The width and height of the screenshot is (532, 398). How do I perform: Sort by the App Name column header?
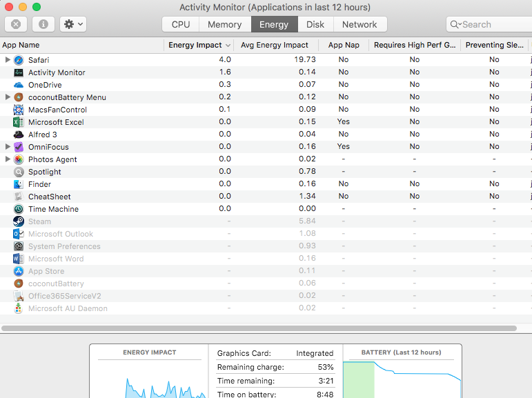[82, 45]
